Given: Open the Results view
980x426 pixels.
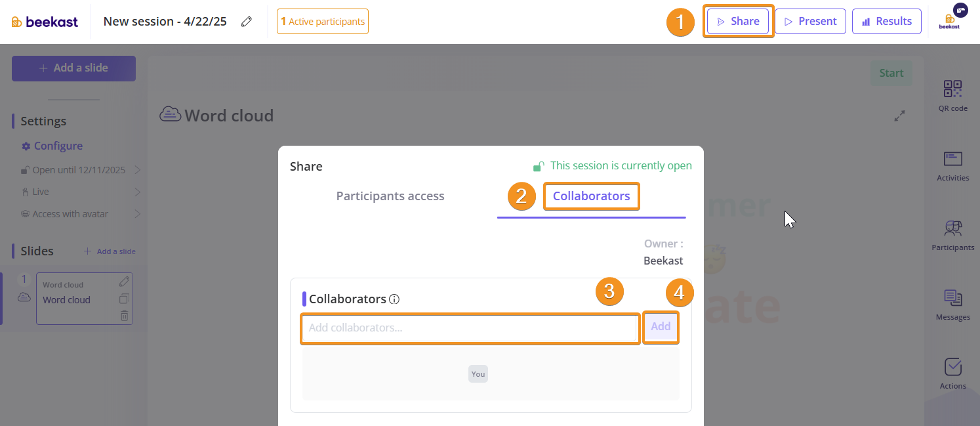Looking at the screenshot, I should (886, 21).
